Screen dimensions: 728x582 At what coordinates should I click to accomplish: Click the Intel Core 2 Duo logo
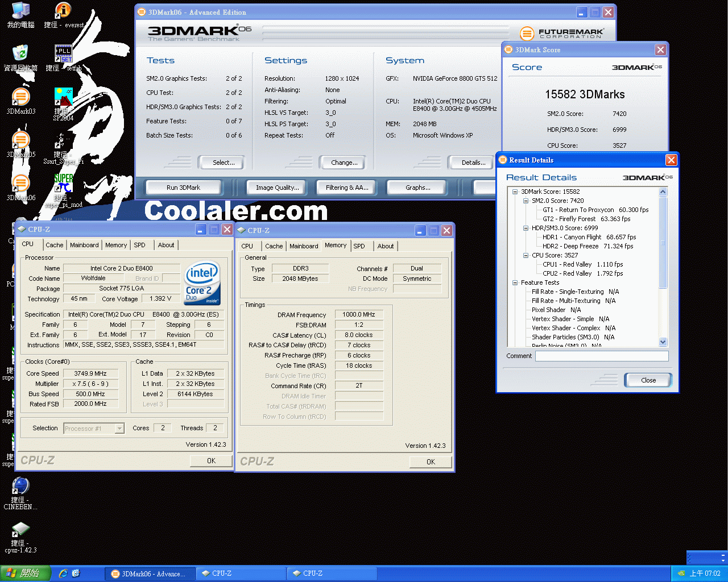pos(202,283)
